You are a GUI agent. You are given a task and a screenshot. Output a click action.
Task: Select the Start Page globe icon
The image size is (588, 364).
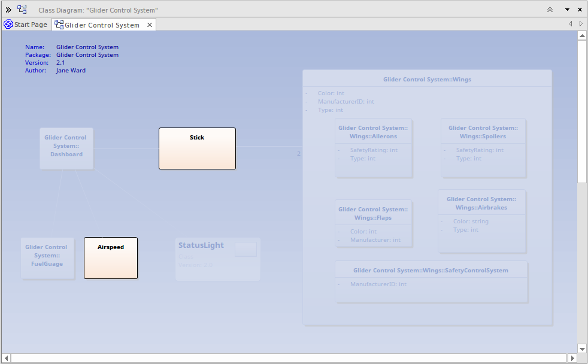click(x=8, y=25)
